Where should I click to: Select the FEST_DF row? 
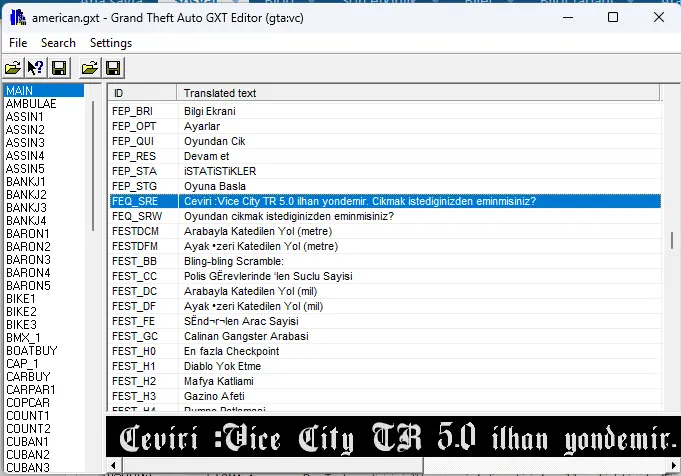(385, 306)
